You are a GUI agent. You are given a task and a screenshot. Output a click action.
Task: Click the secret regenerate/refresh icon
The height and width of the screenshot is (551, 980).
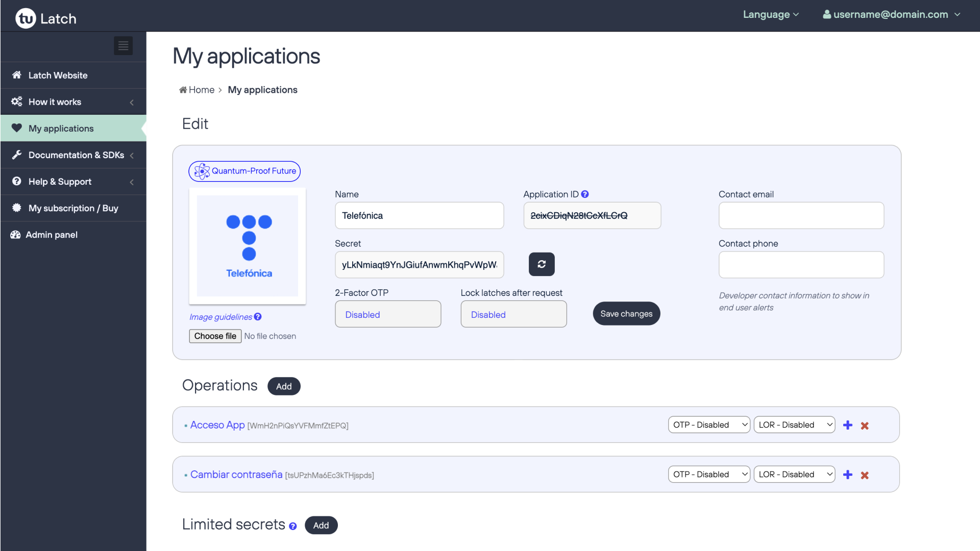pos(542,264)
